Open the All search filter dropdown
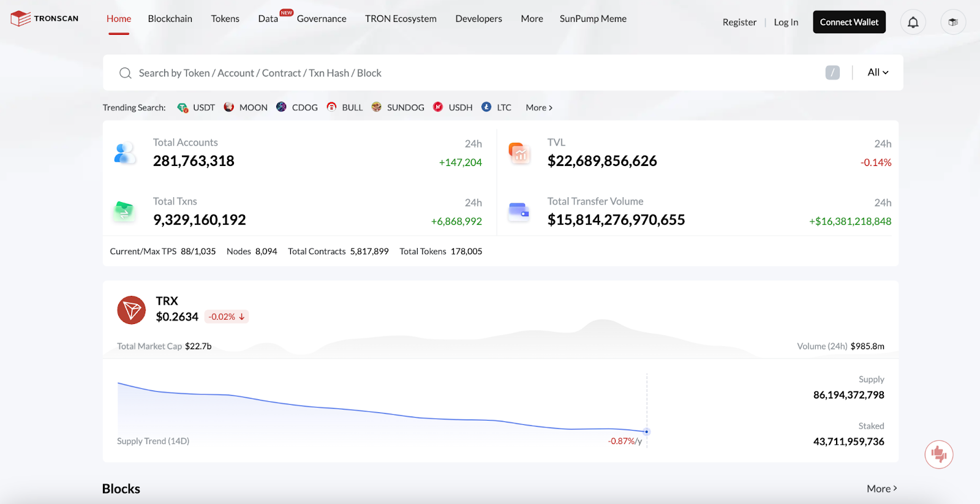Screen dimensions: 980x504 (878, 72)
